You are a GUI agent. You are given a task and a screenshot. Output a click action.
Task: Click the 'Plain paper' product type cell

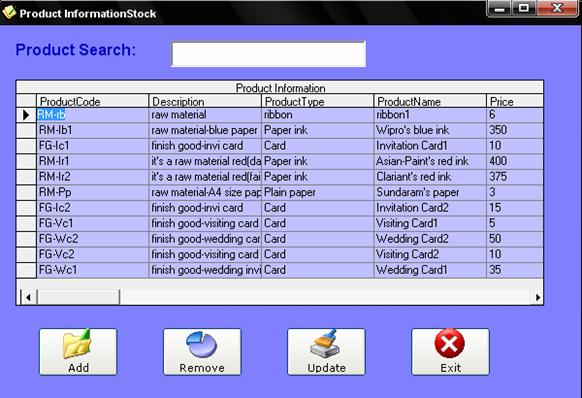(x=317, y=193)
